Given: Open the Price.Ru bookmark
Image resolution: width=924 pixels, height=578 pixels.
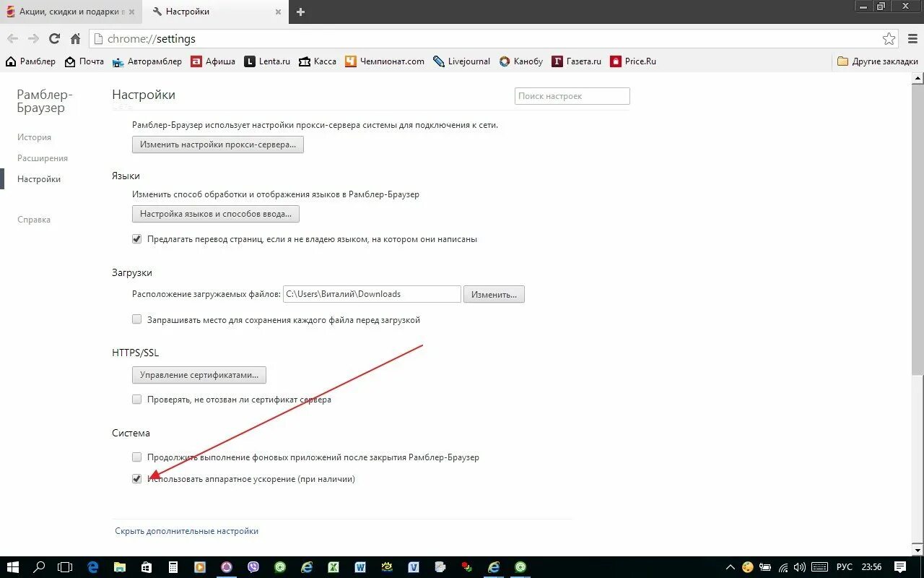Looking at the screenshot, I should pyautogui.click(x=633, y=61).
